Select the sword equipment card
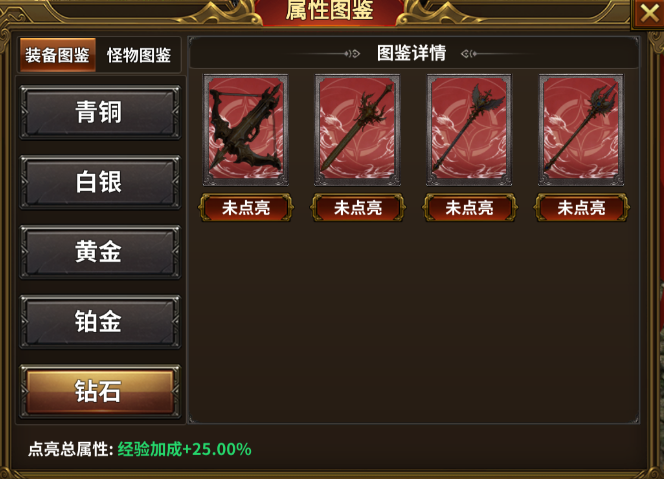This screenshot has height=479, width=664. coord(357,130)
